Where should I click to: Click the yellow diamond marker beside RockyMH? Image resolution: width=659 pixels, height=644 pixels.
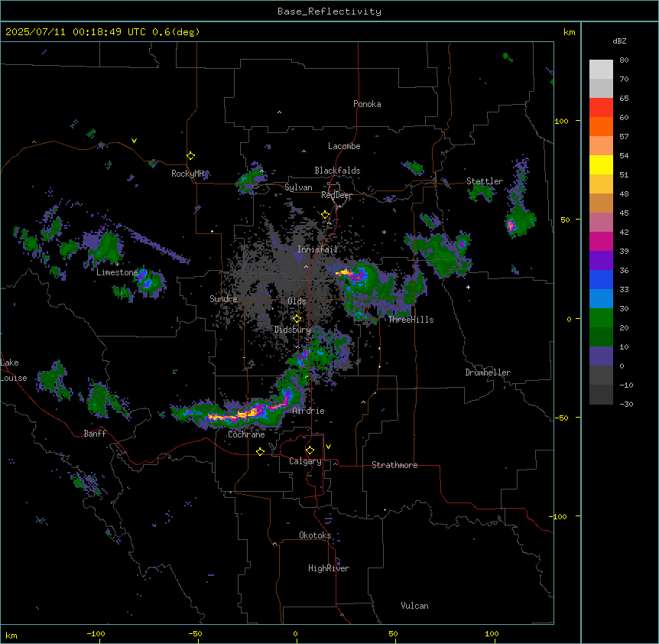pyautogui.click(x=190, y=156)
